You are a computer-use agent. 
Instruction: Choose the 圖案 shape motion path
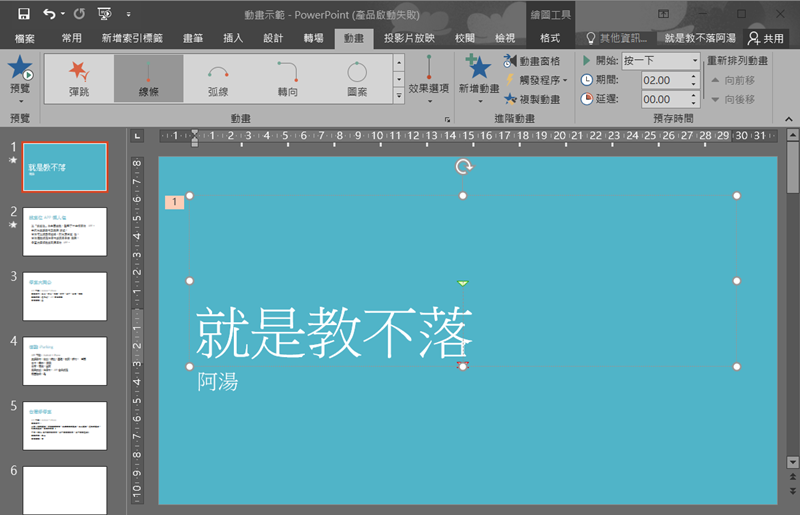point(357,77)
